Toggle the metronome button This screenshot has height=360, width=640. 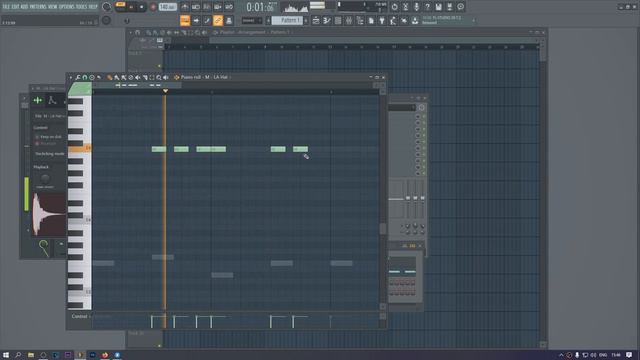coord(185,7)
